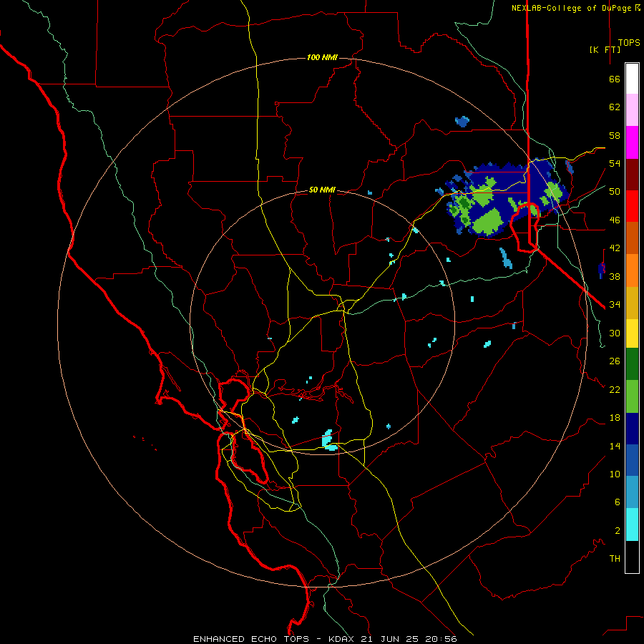This screenshot has height=644, width=644.
Task: Click the light blue legend swatch
Action: click(632, 492)
